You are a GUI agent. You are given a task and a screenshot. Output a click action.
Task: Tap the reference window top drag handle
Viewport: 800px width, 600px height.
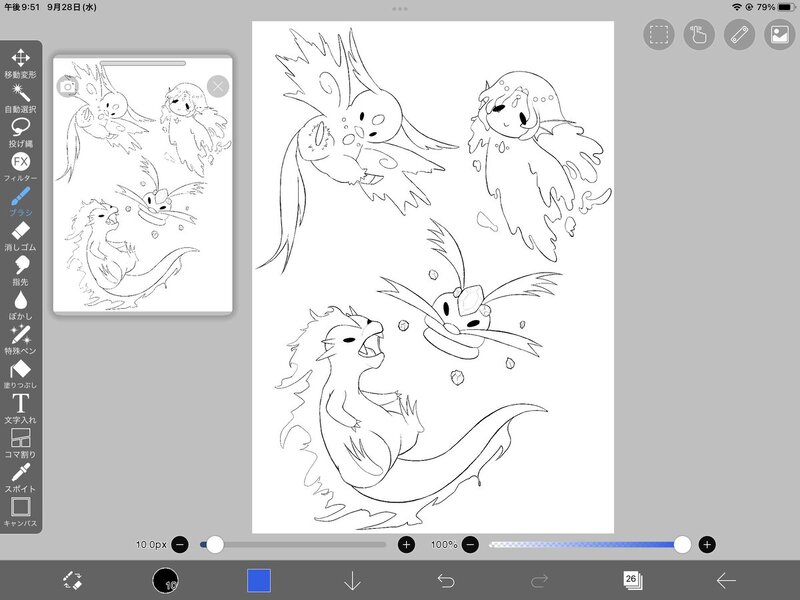tap(143, 63)
